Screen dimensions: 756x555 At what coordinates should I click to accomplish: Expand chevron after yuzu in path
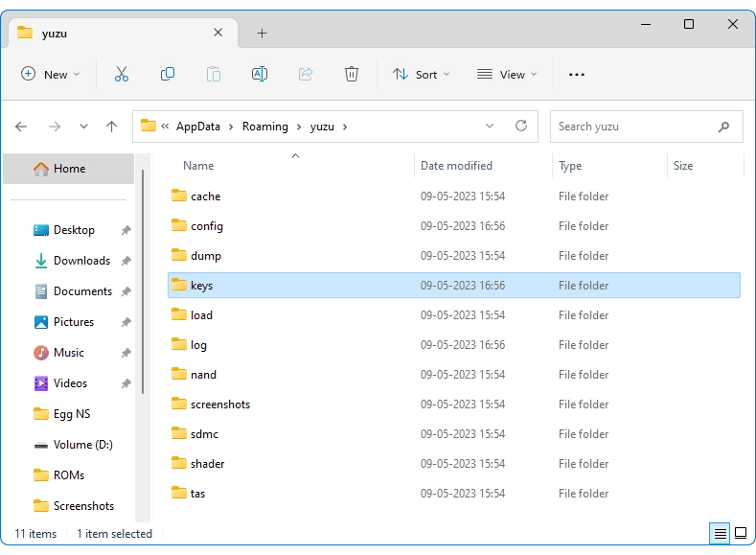click(345, 127)
